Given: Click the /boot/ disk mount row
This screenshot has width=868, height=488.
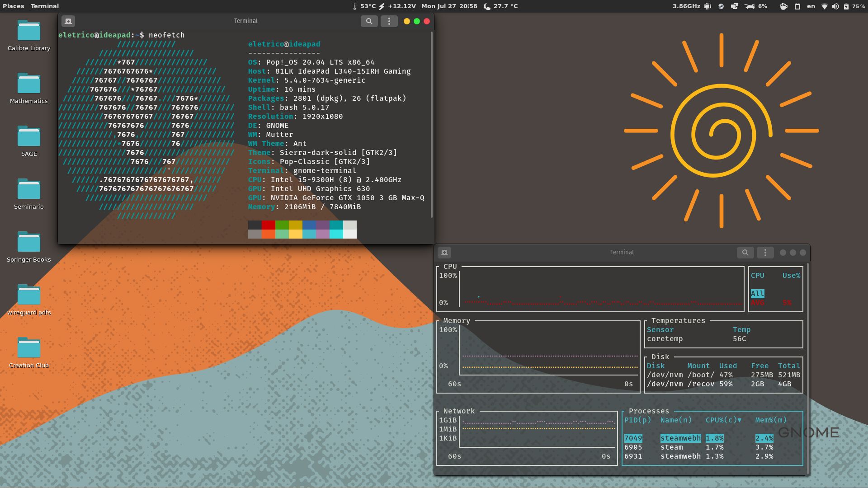Looking at the screenshot, I should (x=723, y=375).
